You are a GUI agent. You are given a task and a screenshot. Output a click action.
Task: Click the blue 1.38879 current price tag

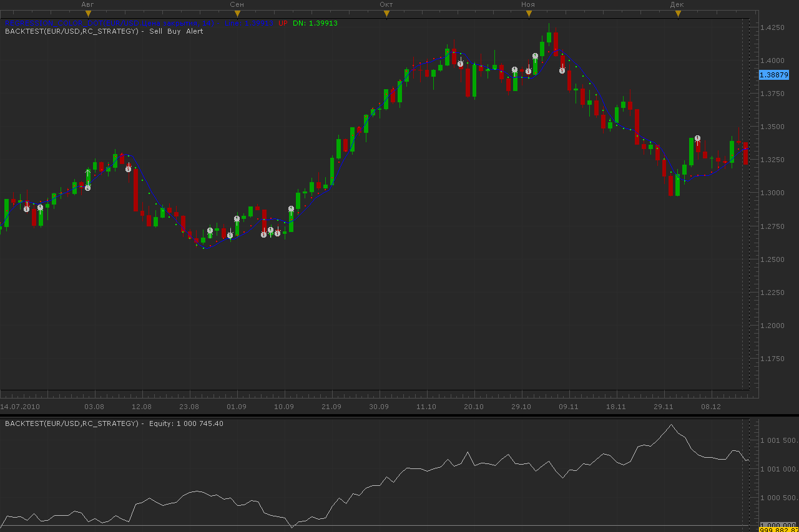point(774,75)
